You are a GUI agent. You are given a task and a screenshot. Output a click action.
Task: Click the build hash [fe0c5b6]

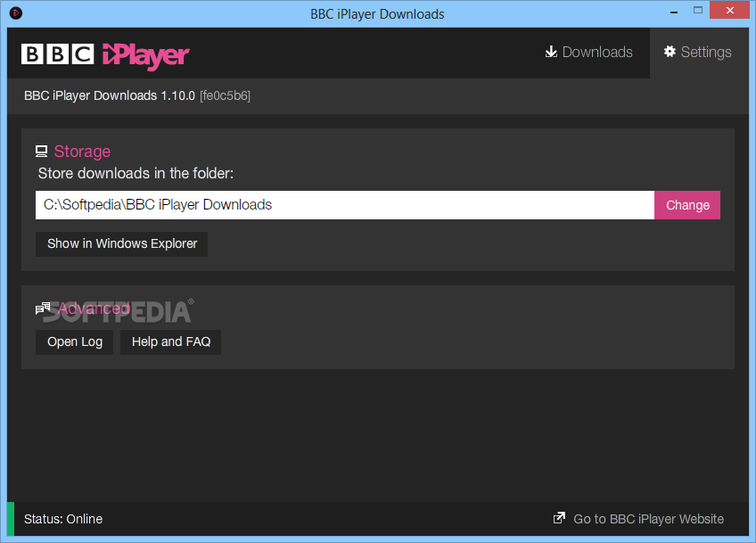(x=226, y=95)
